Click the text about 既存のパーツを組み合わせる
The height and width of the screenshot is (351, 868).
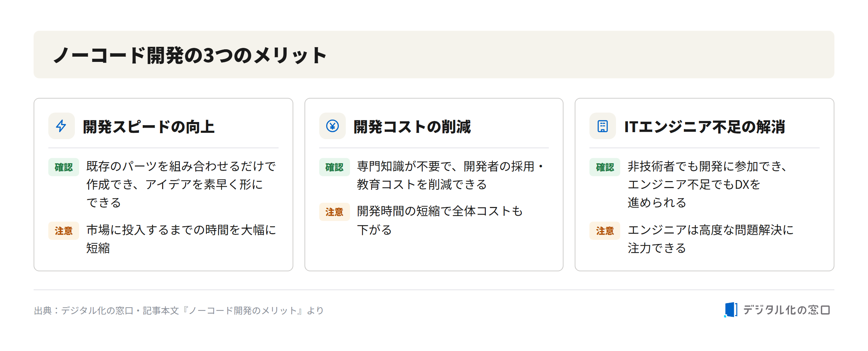181,184
